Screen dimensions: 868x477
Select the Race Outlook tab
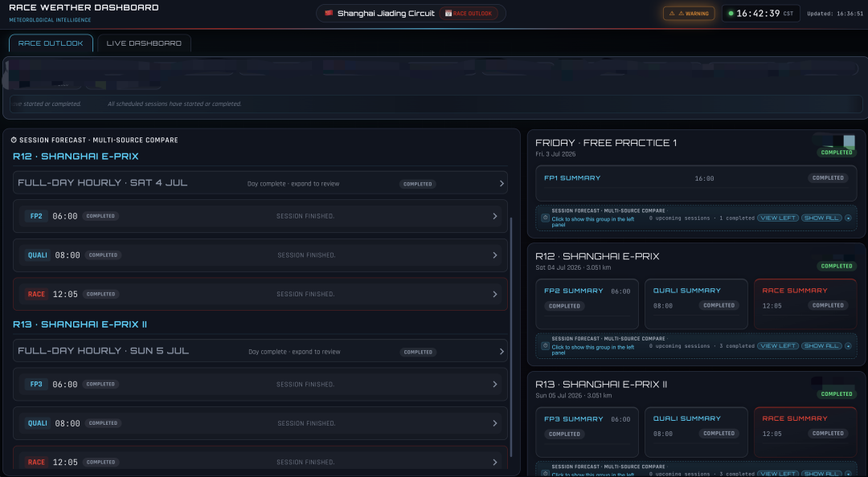tap(51, 43)
